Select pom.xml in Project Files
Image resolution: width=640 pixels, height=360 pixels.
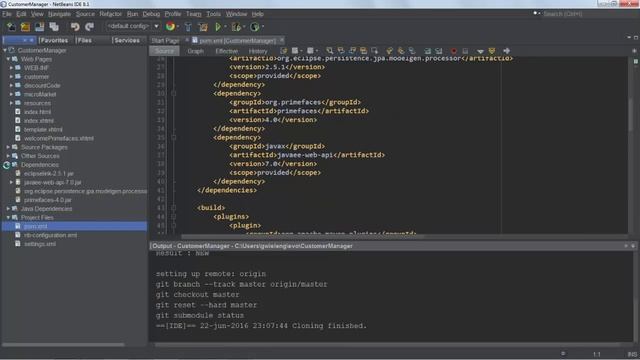35,226
